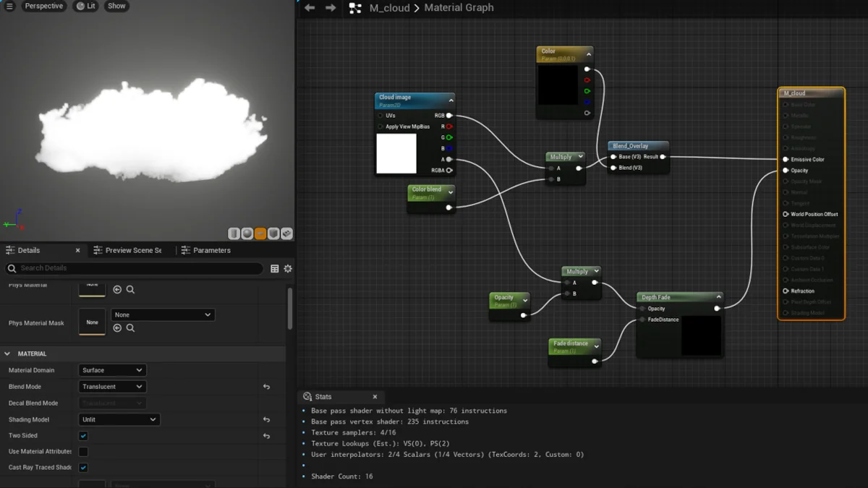The image size is (868, 488).
Task: Reset Two Sided to default
Action: [266, 436]
